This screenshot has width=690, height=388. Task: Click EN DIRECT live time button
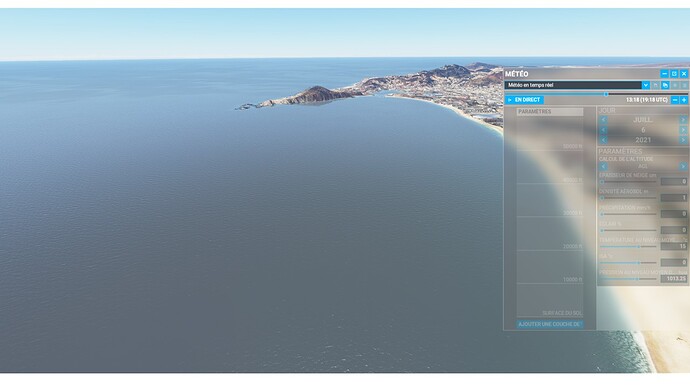point(525,100)
